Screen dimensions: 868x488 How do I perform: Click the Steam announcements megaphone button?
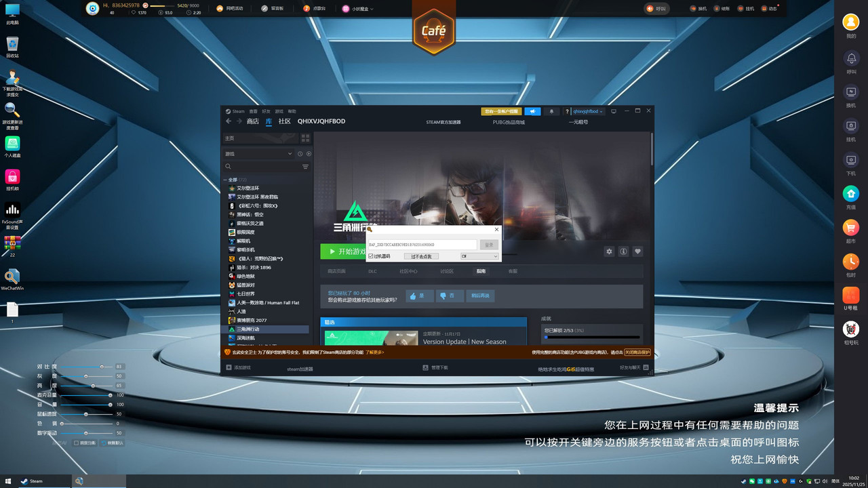[x=532, y=111]
